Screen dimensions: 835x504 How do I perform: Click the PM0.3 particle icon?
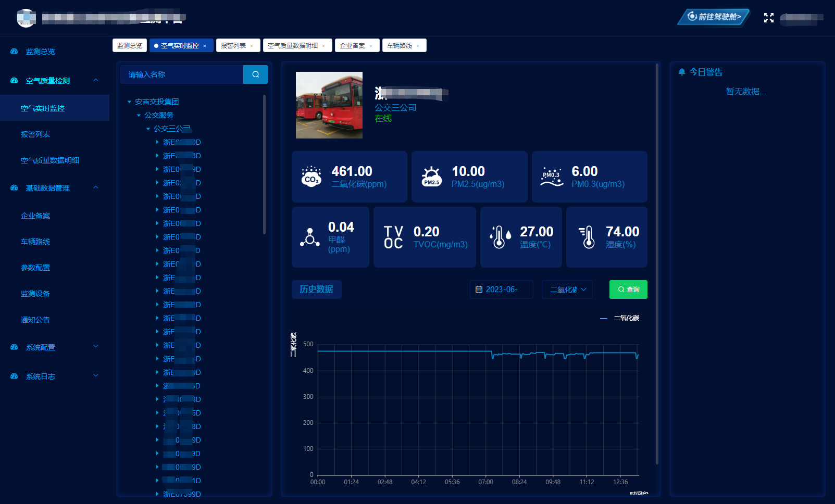[x=552, y=177]
